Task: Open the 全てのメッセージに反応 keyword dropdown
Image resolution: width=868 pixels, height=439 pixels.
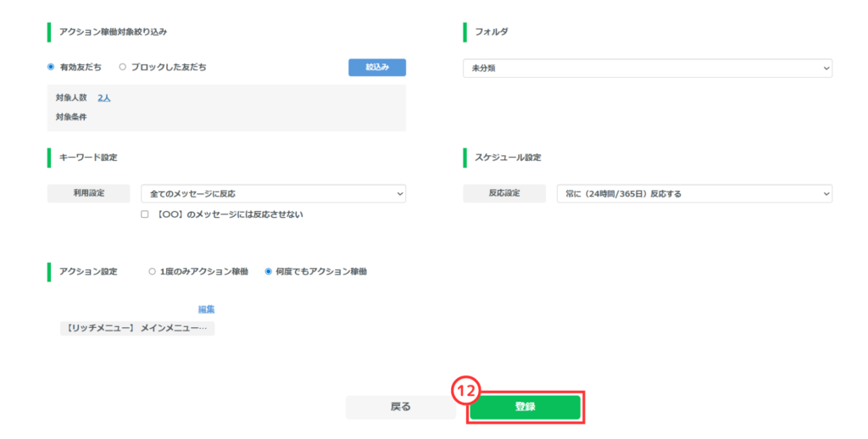Action: pyautogui.click(x=273, y=194)
